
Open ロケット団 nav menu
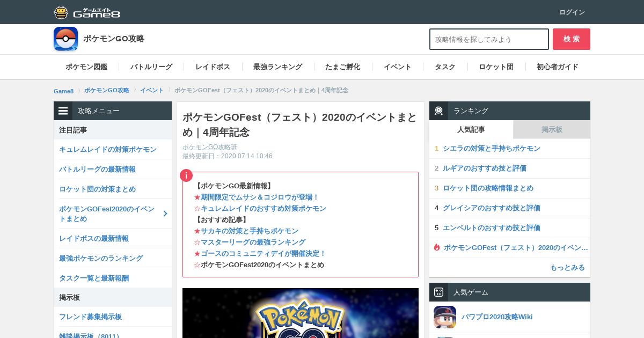pos(496,67)
